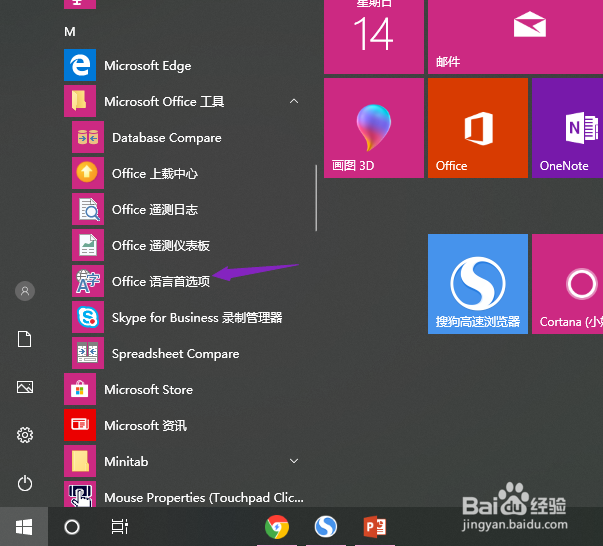
Task: Open Microsoft 资讯 icon
Action: coord(80,425)
